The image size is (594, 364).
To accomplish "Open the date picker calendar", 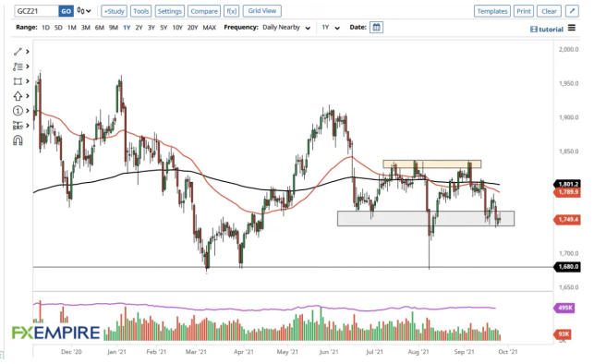I will click(x=376, y=28).
